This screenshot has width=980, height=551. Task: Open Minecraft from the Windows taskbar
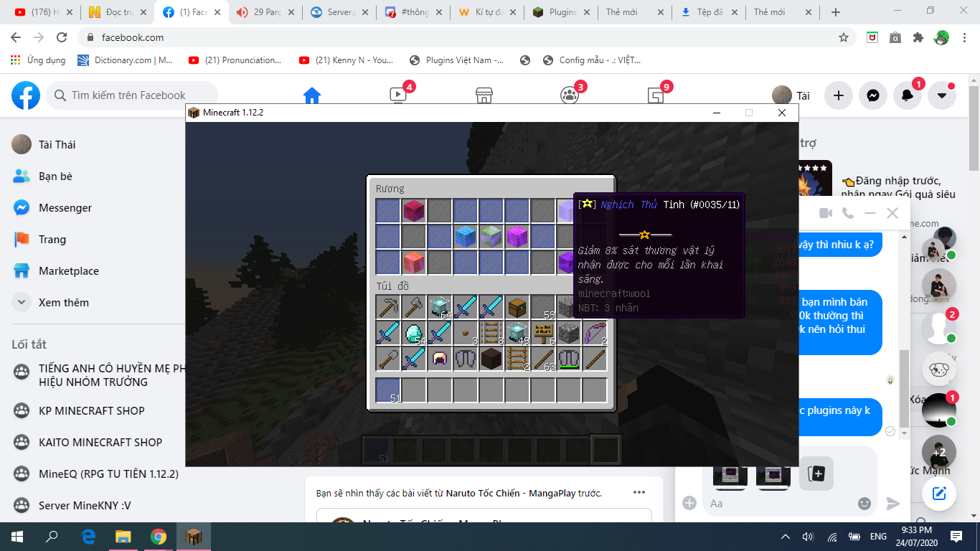(x=194, y=537)
